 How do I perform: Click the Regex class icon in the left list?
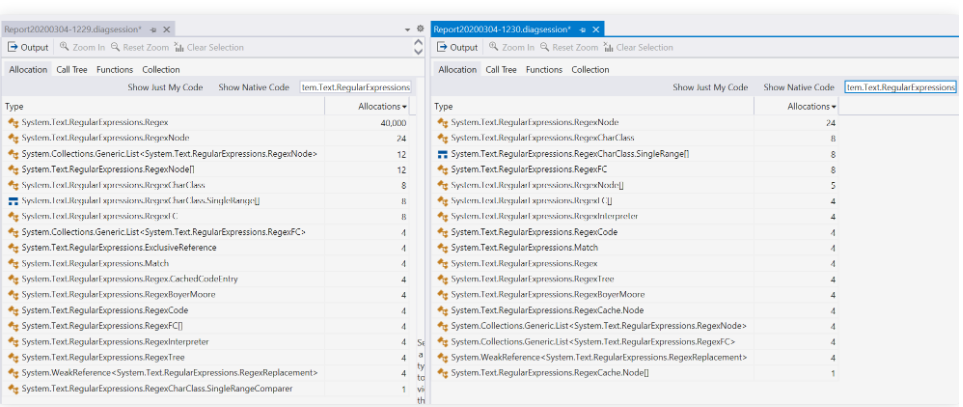pyautogui.click(x=13, y=122)
